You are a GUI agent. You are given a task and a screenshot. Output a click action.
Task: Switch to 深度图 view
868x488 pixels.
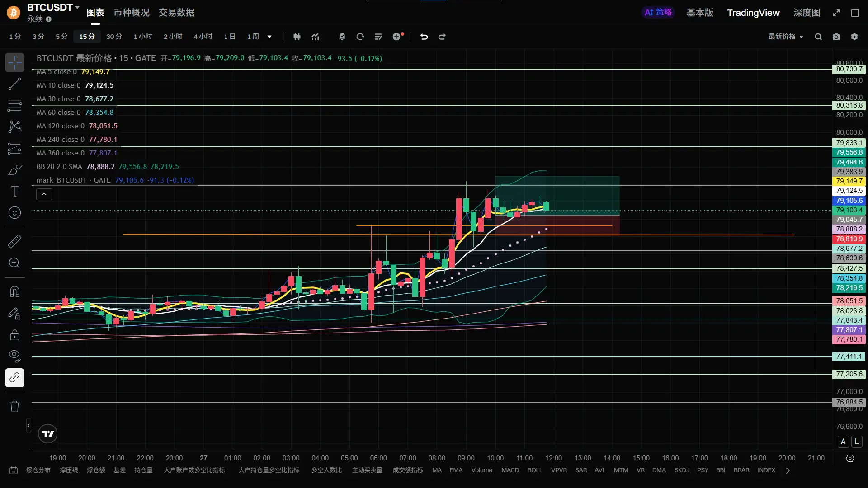807,13
